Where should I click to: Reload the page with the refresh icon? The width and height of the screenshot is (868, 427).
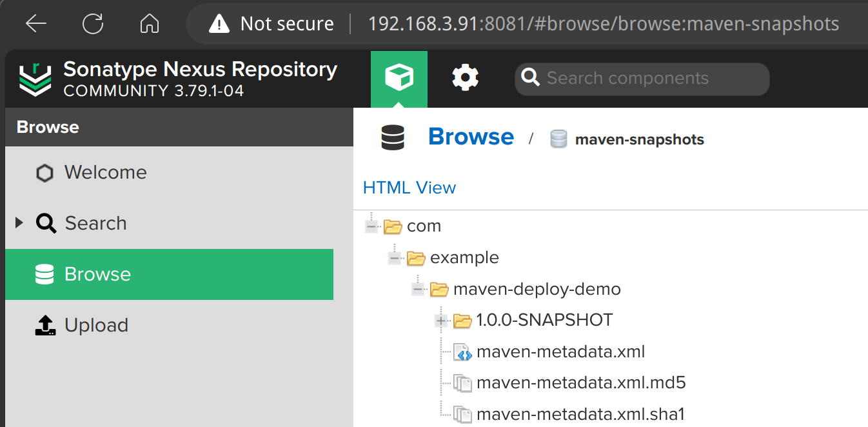click(93, 25)
